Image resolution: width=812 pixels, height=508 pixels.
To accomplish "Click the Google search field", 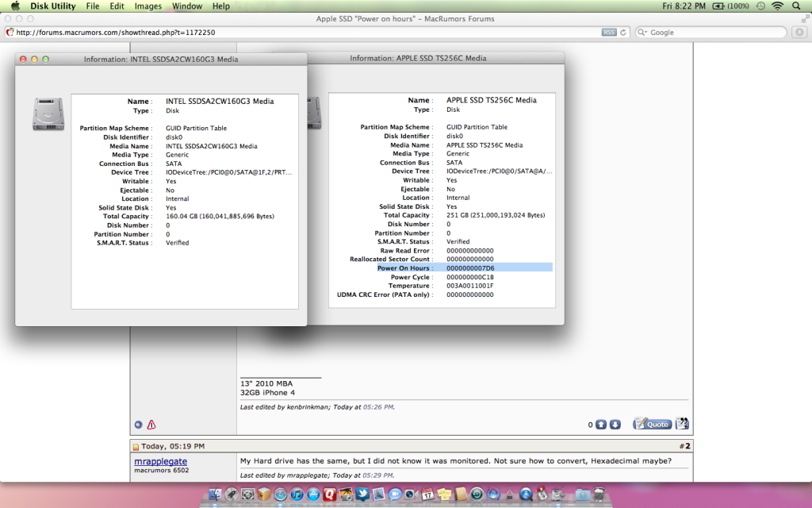I will click(x=710, y=32).
